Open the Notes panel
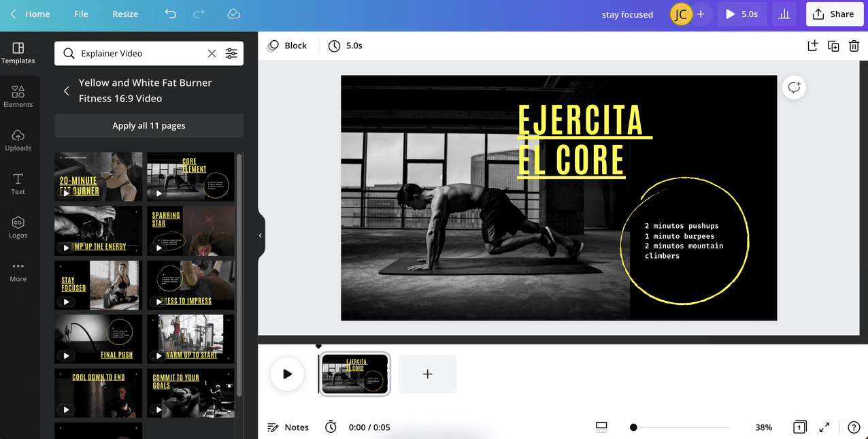This screenshot has width=868, height=439. click(x=288, y=427)
